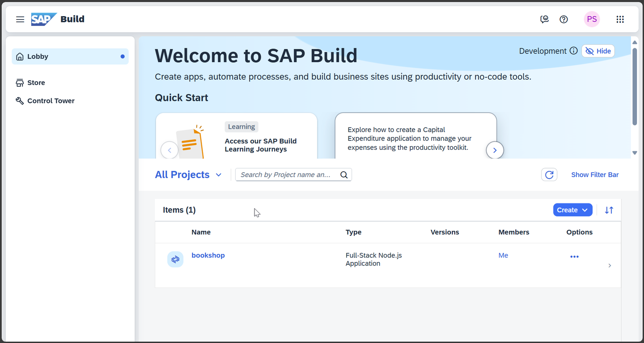Click the Versions column header
Image resolution: width=644 pixels, height=343 pixels.
(445, 232)
